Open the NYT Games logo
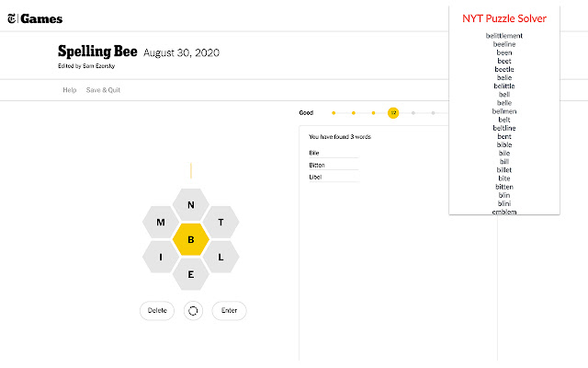This screenshot has width=588, height=368. [x=32, y=18]
